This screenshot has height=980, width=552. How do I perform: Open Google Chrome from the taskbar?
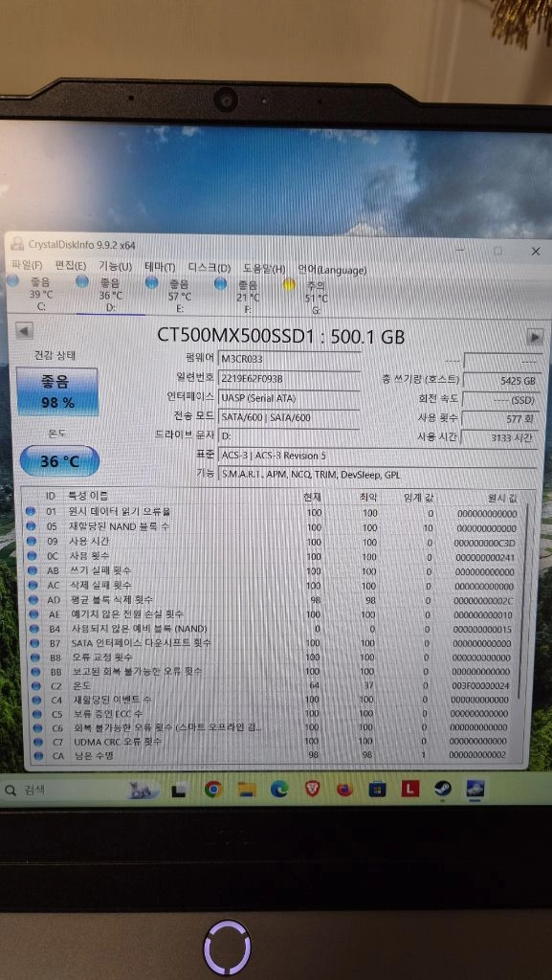[213, 790]
